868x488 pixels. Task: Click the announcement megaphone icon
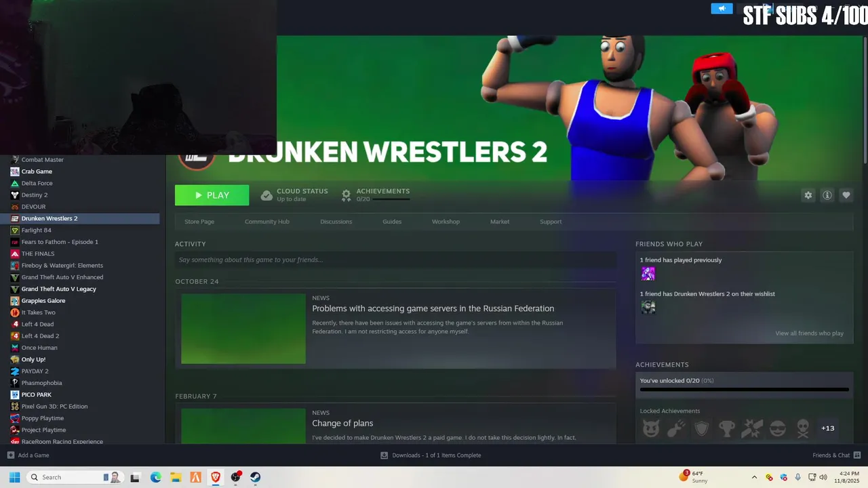click(722, 8)
